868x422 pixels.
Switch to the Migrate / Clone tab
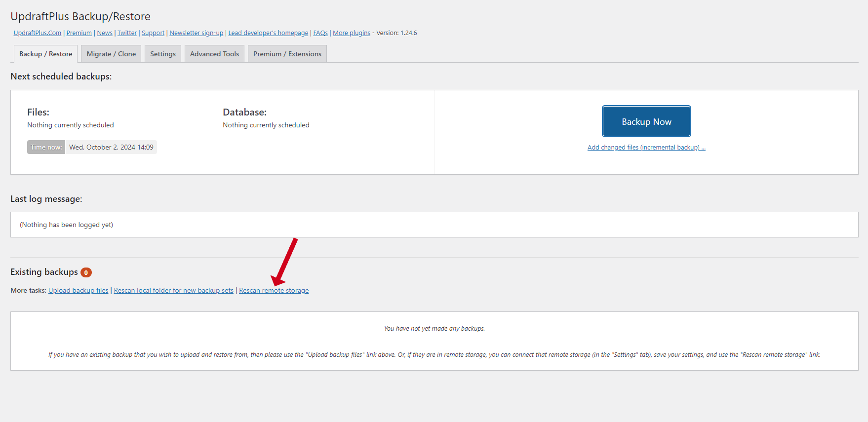[x=111, y=54]
